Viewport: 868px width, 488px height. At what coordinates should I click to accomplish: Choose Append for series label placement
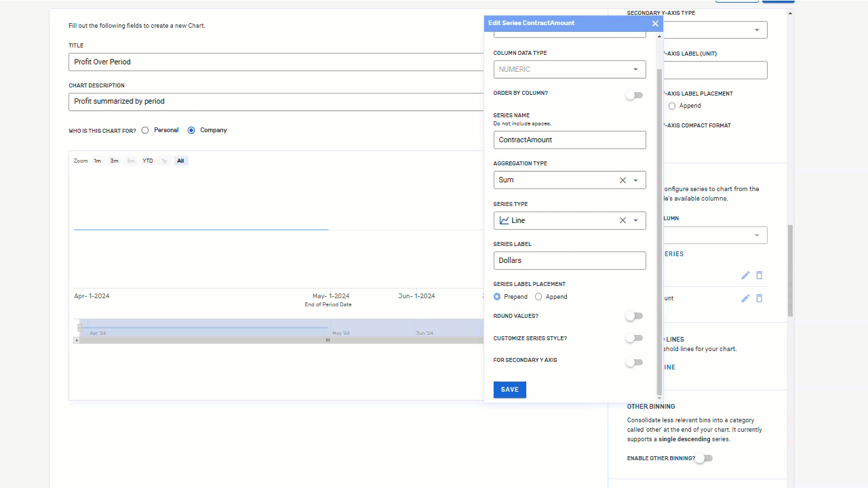538,297
